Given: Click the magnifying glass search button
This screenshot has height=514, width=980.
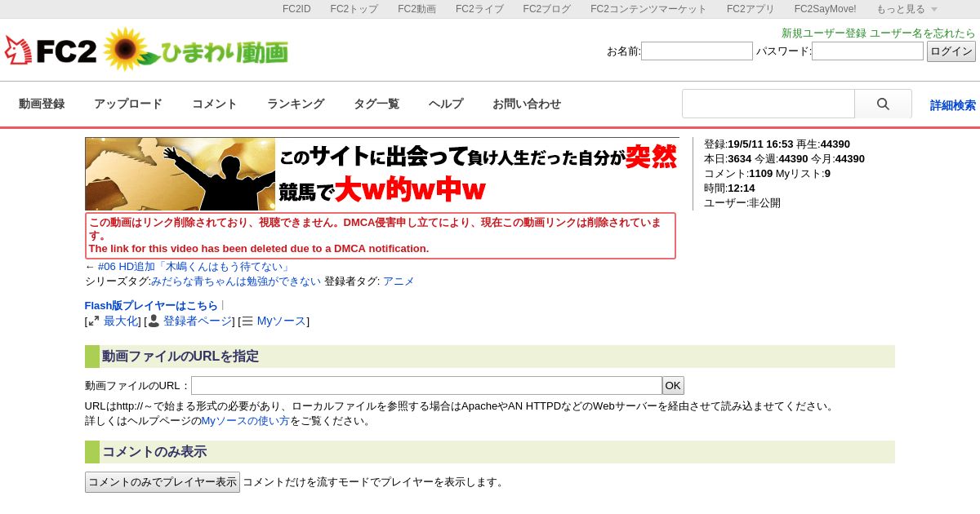Looking at the screenshot, I should point(883,104).
